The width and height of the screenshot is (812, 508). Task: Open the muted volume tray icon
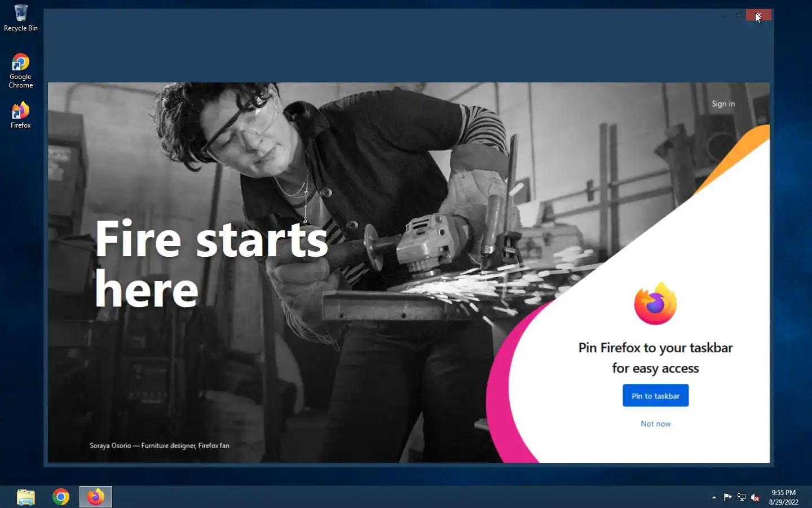[x=755, y=497]
